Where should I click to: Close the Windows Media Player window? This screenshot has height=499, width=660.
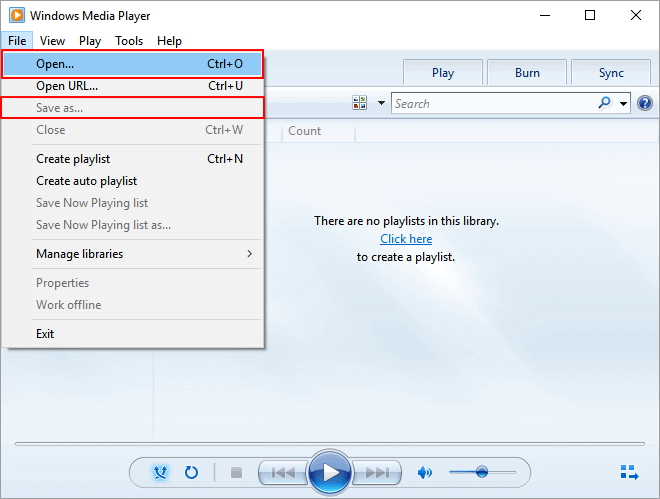[636, 16]
